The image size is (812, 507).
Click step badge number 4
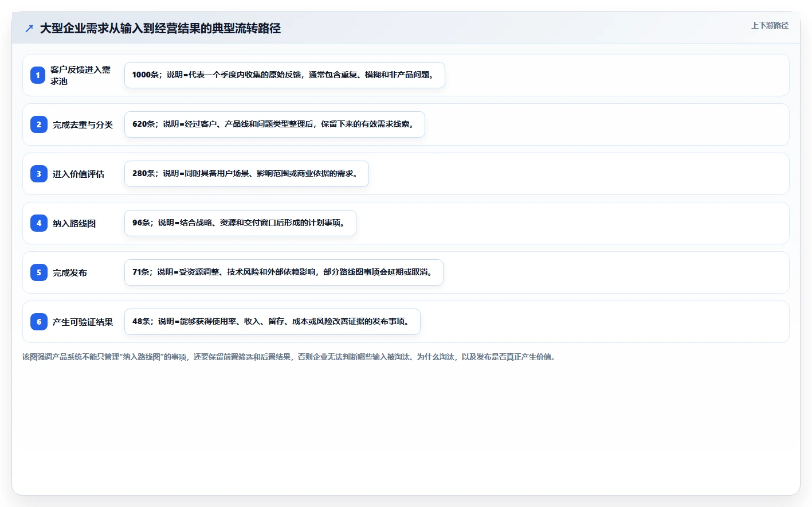click(38, 223)
